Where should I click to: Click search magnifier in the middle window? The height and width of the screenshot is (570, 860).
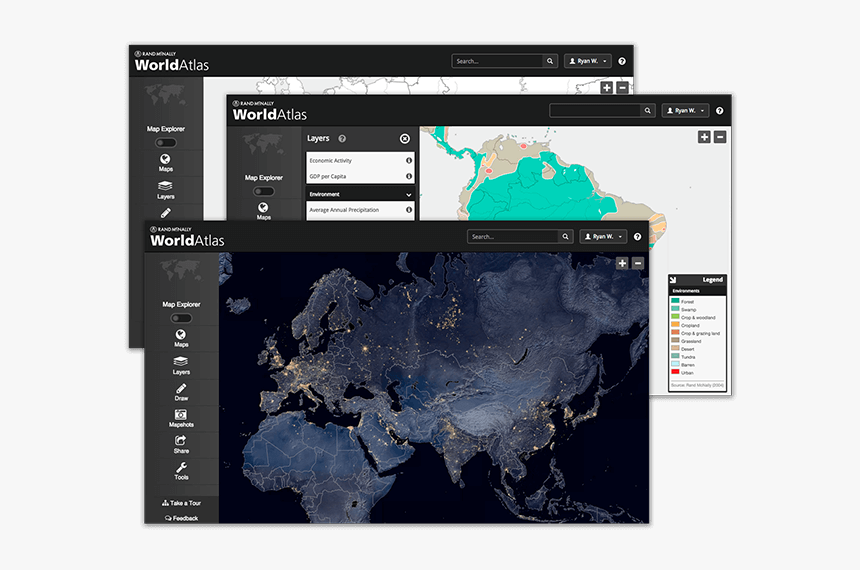pyautogui.click(x=648, y=110)
